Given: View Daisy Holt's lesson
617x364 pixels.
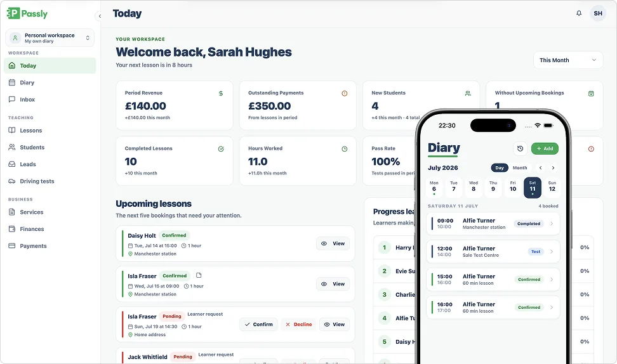Looking at the screenshot, I should (x=333, y=244).
